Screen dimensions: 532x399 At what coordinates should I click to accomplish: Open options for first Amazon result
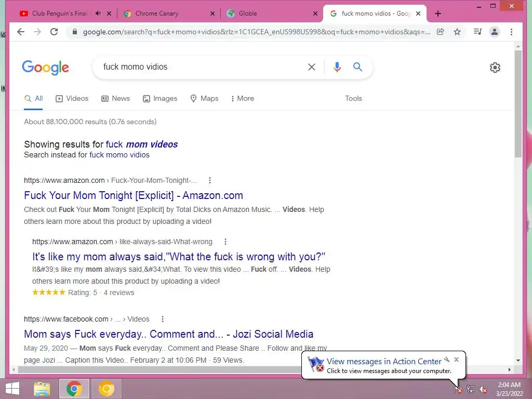[x=210, y=180]
